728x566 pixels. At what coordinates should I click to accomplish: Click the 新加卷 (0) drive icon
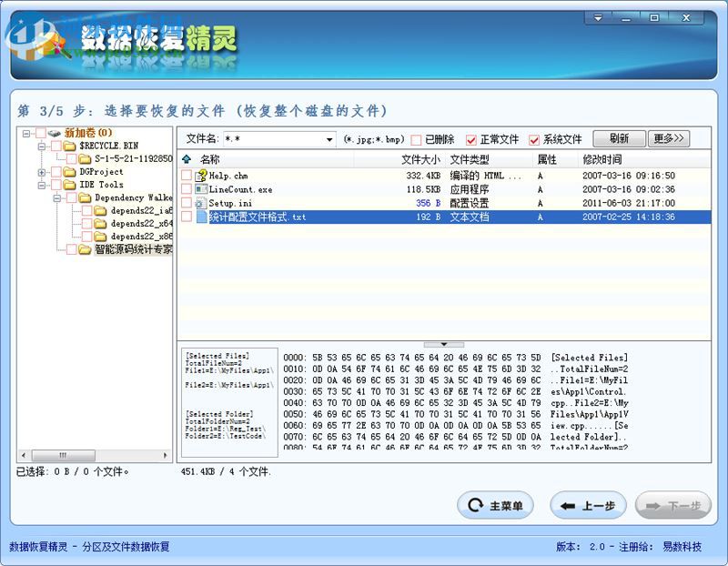pos(55,133)
